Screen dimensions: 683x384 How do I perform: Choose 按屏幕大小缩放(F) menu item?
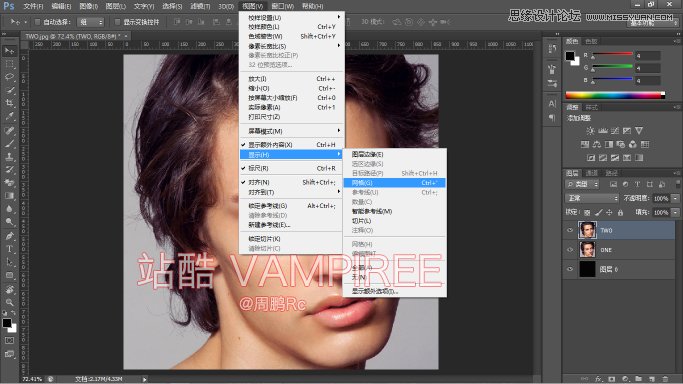(x=291, y=98)
